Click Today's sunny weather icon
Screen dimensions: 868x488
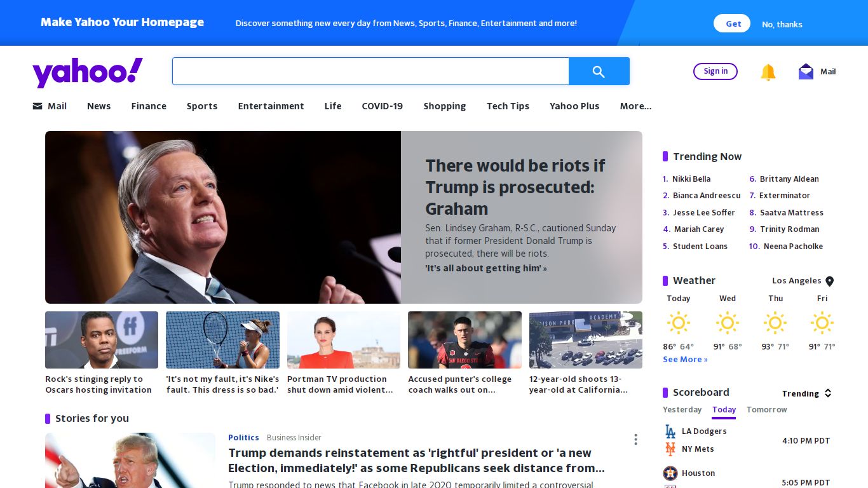tap(679, 323)
